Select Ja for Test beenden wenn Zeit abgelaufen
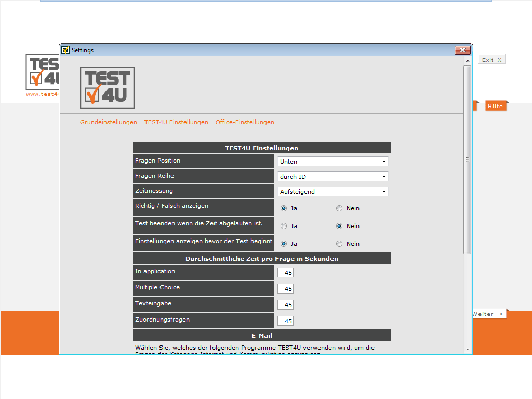532x399 pixels. (284, 226)
